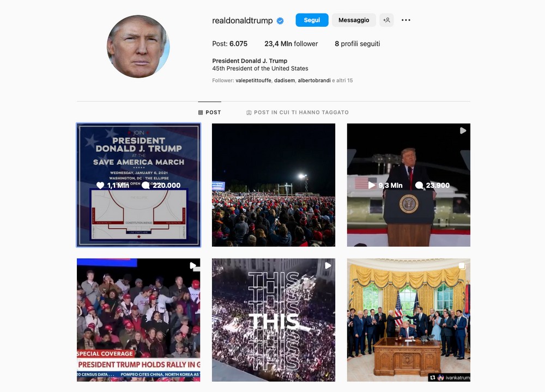
Task: Click the grid icon beside POST tab
Action: coord(201,113)
